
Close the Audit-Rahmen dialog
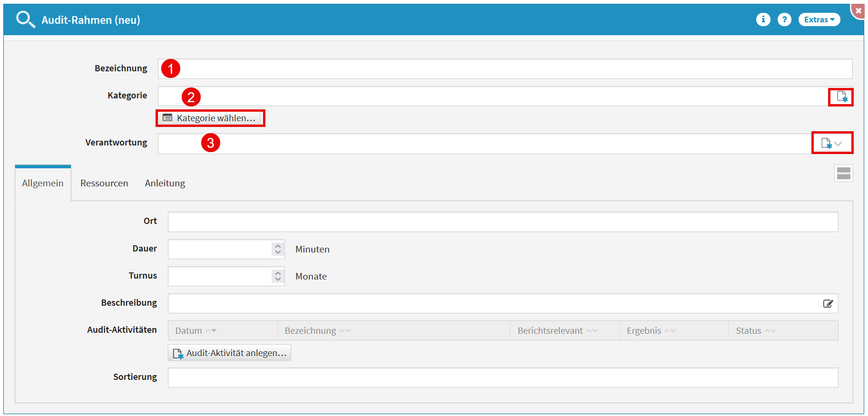(x=858, y=10)
